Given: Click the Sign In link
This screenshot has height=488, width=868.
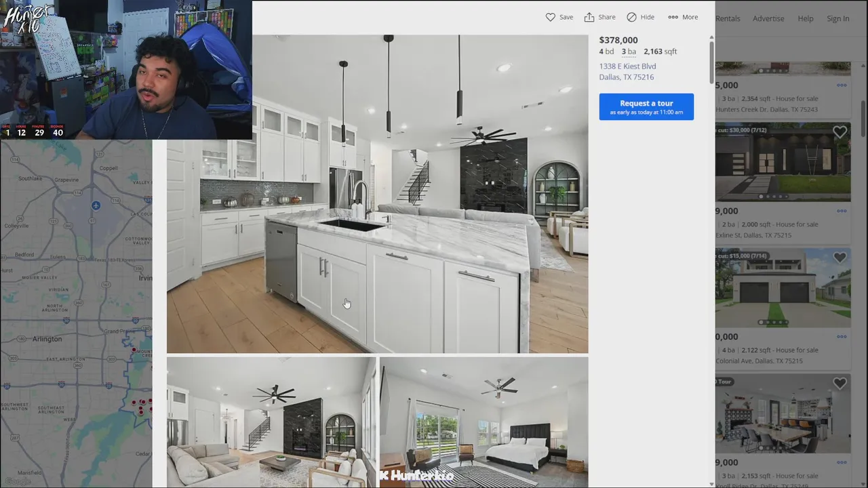Looking at the screenshot, I should 838,18.
